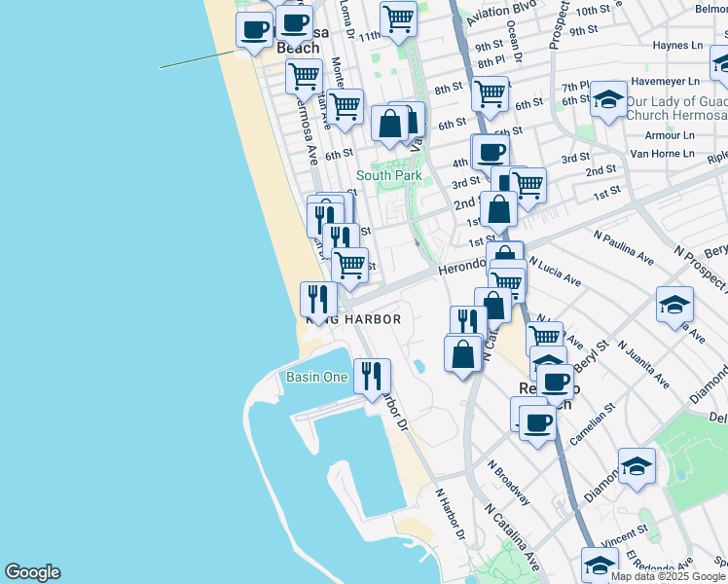
Task: Click the Ocean Dr label
Action: [515, 41]
